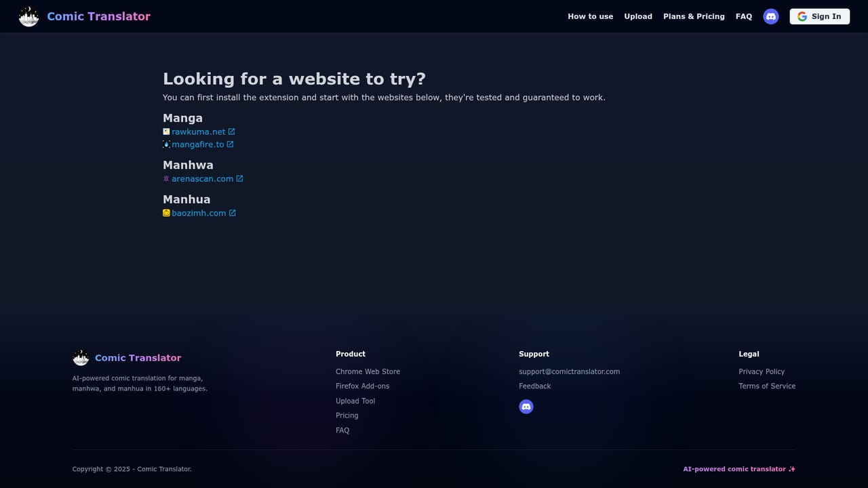Open the Chrome Web Store footer link
This screenshot has height=488, width=868.
pyautogui.click(x=368, y=371)
